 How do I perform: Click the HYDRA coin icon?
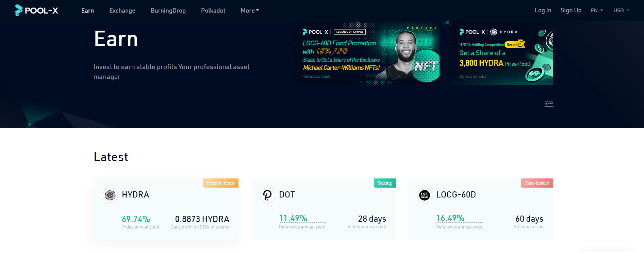coord(110,195)
